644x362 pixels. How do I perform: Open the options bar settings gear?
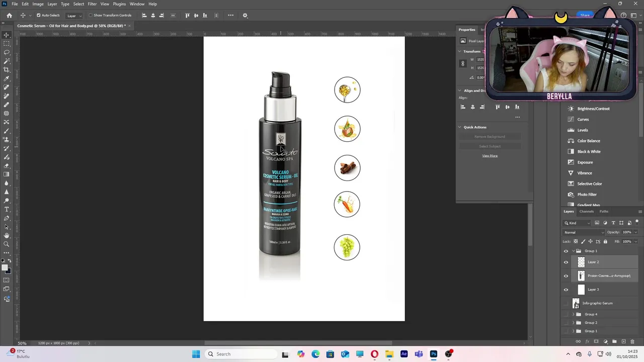pyautogui.click(x=245, y=15)
